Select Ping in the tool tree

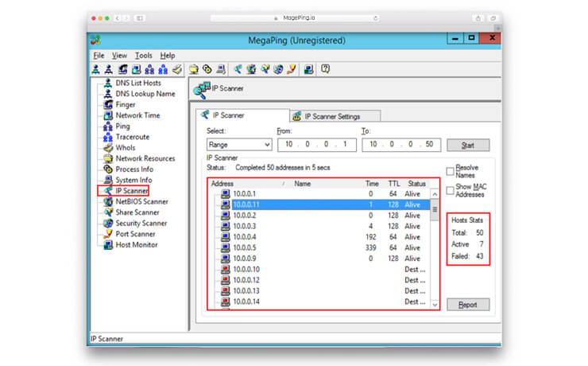[x=122, y=127]
